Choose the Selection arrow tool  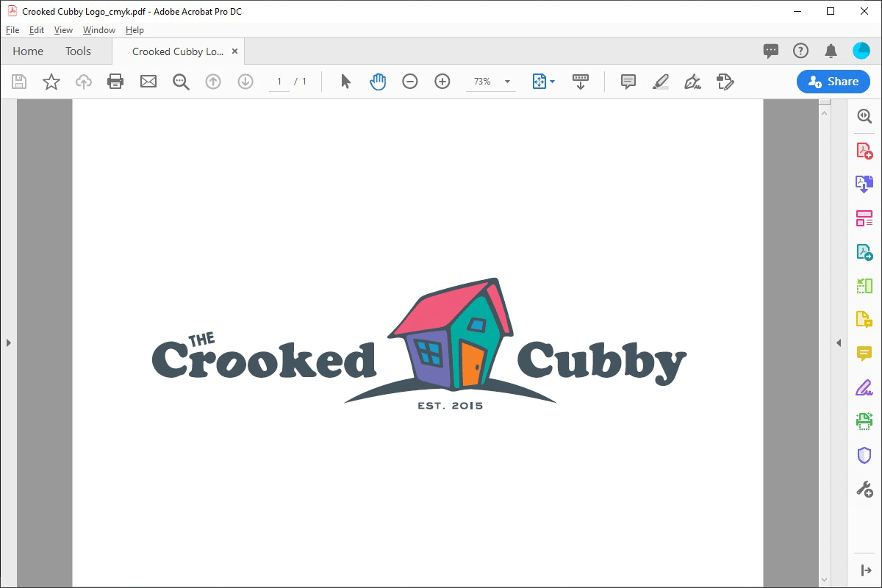345,82
